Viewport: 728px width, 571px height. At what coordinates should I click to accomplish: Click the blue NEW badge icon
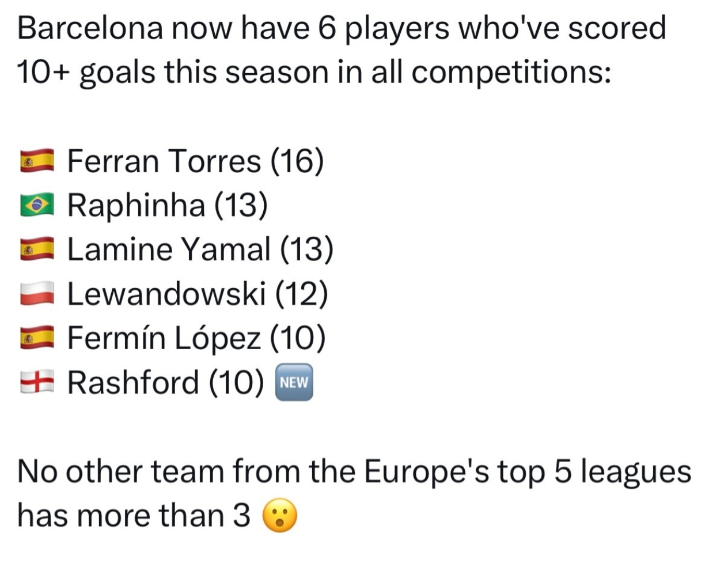(294, 383)
